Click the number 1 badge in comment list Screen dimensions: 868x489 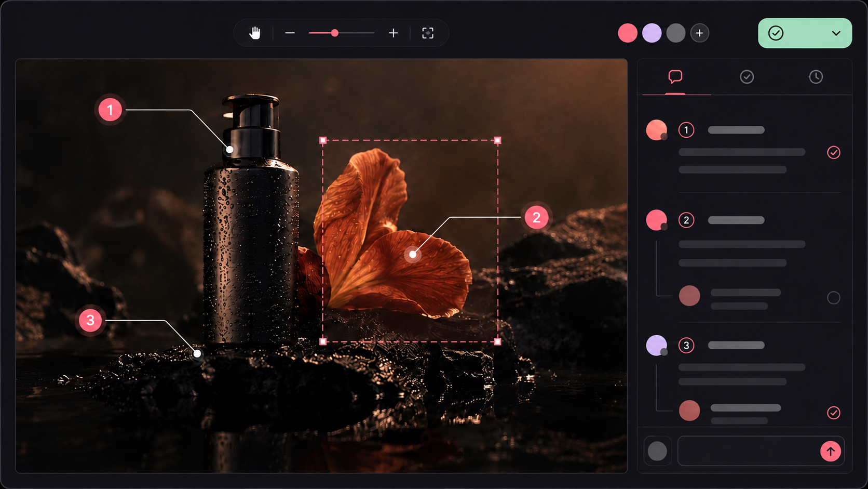686,130
